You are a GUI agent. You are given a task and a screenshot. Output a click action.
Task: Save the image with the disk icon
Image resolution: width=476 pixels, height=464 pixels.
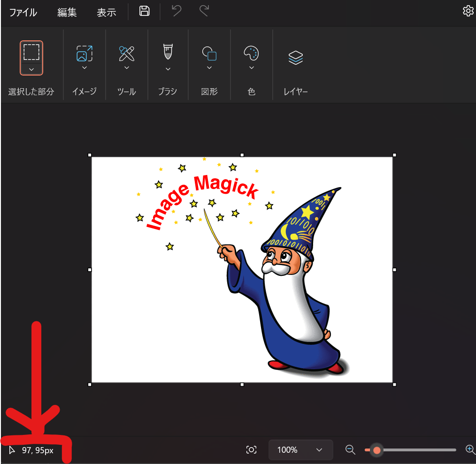point(144,11)
